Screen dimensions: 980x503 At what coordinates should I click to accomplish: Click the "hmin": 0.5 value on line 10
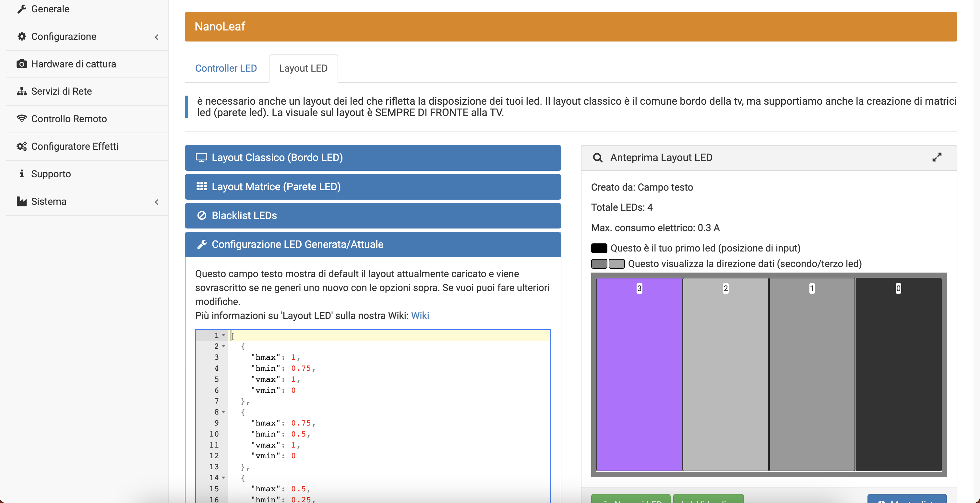point(298,434)
